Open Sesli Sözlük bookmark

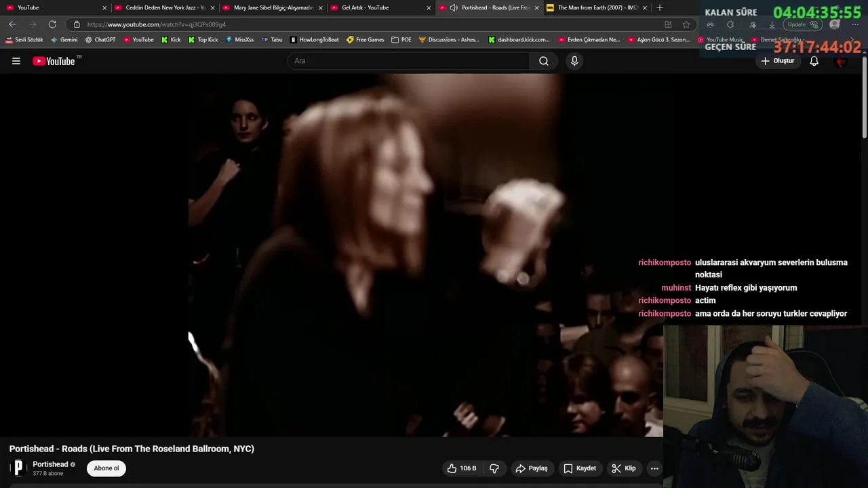click(24, 39)
